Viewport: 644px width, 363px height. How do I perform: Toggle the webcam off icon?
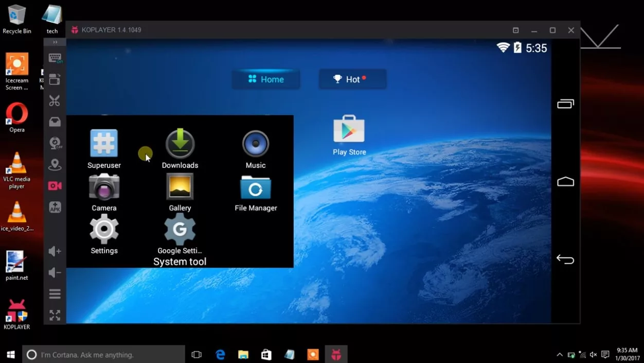(x=55, y=143)
